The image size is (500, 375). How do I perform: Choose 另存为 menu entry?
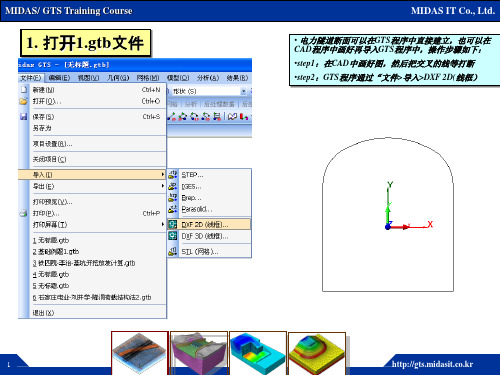click(x=92, y=128)
